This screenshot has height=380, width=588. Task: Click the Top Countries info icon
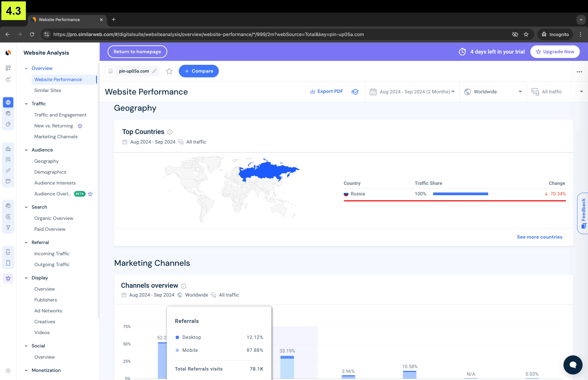coord(170,132)
